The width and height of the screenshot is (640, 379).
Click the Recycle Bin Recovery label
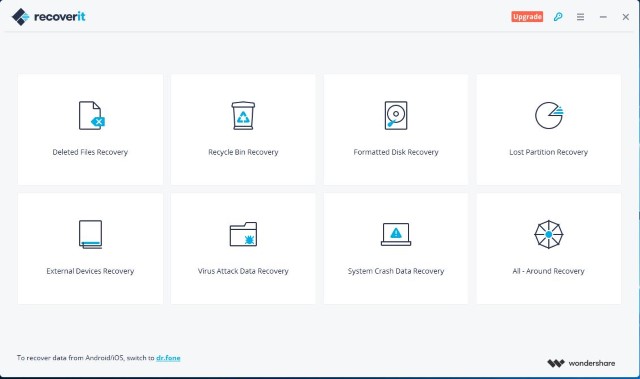tap(243, 152)
